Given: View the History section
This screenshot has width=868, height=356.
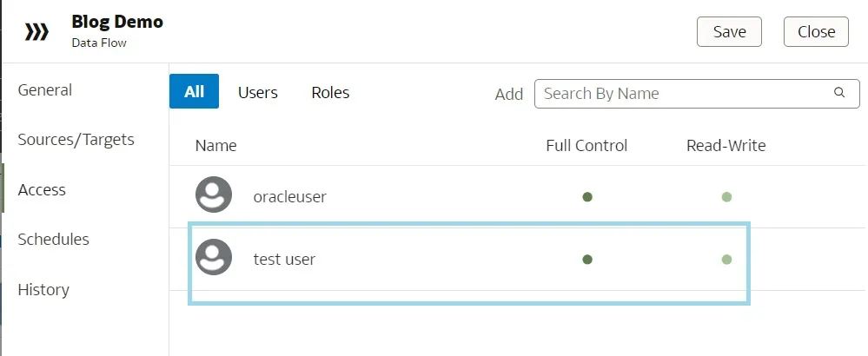Looking at the screenshot, I should 43,290.
